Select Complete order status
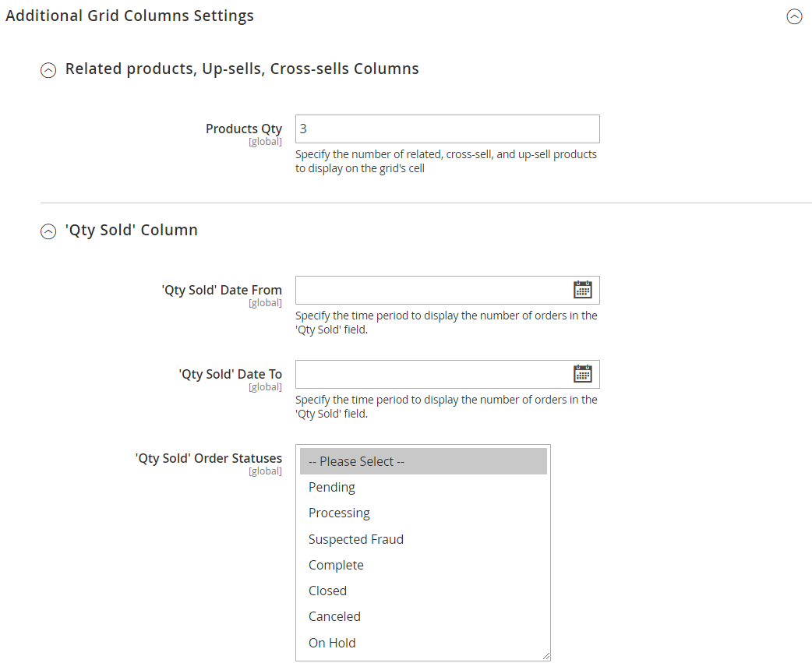Image resolution: width=812 pixels, height=663 pixels. 423,565
